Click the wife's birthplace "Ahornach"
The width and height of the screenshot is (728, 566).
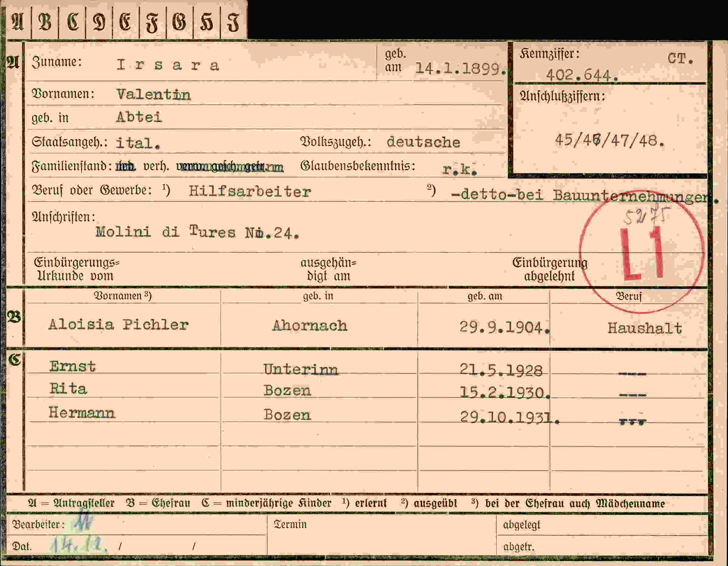[x=310, y=325]
